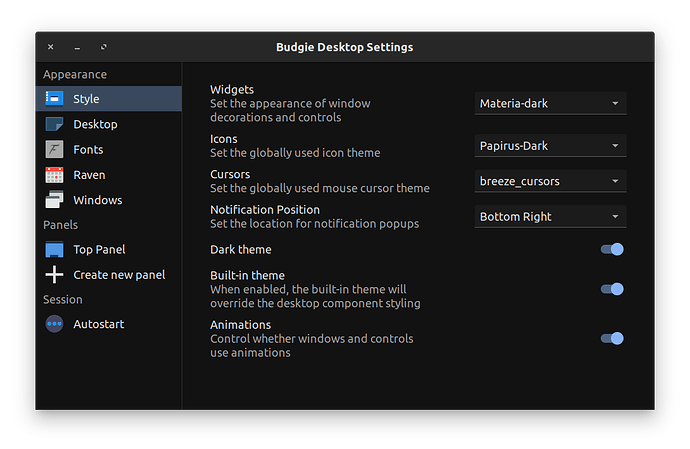Choose Create new panel
The width and height of the screenshot is (690, 449).
point(109,275)
